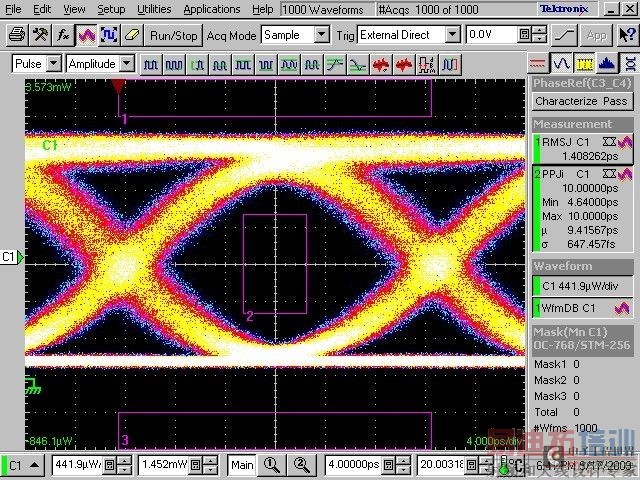Open the Edit menu
This screenshot has width=640, height=480.
pyautogui.click(x=42, y=9)
